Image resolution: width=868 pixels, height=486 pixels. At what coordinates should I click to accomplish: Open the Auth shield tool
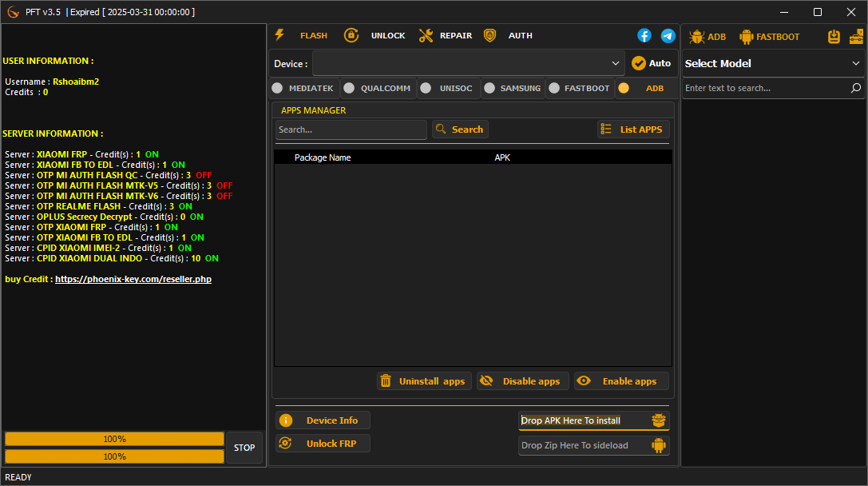489,35
